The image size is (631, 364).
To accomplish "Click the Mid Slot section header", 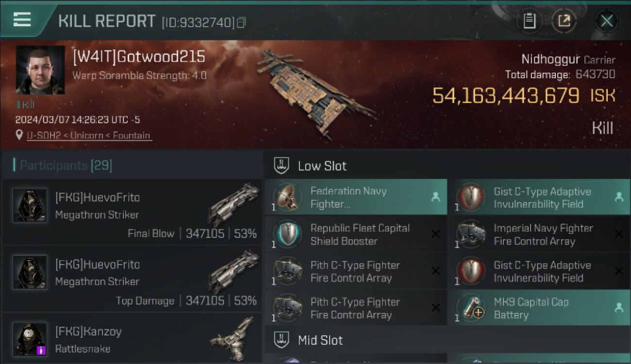I will (320, 340).
